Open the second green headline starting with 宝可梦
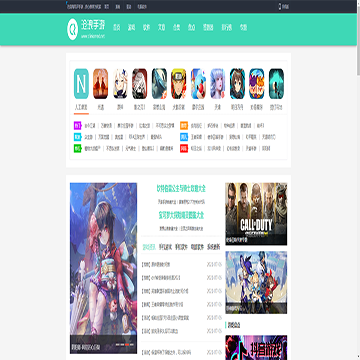This screenshot has height=360, width=360. tap(181, 215)
